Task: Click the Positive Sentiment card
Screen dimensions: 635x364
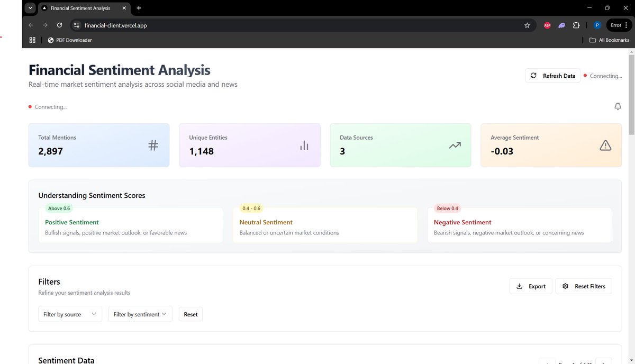Action: [131, 225]
